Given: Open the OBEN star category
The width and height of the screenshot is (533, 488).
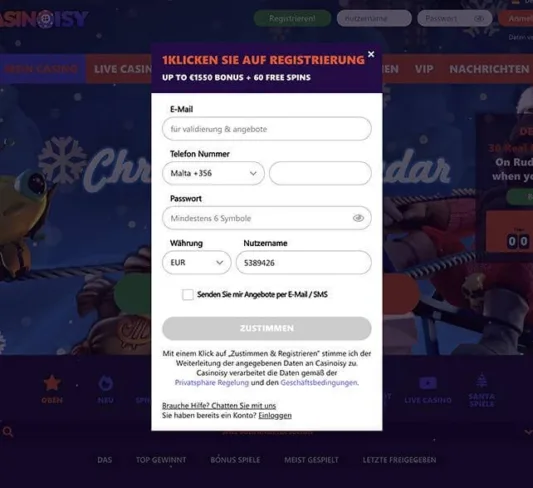Looking at the screenshot, I should [52, 389].
